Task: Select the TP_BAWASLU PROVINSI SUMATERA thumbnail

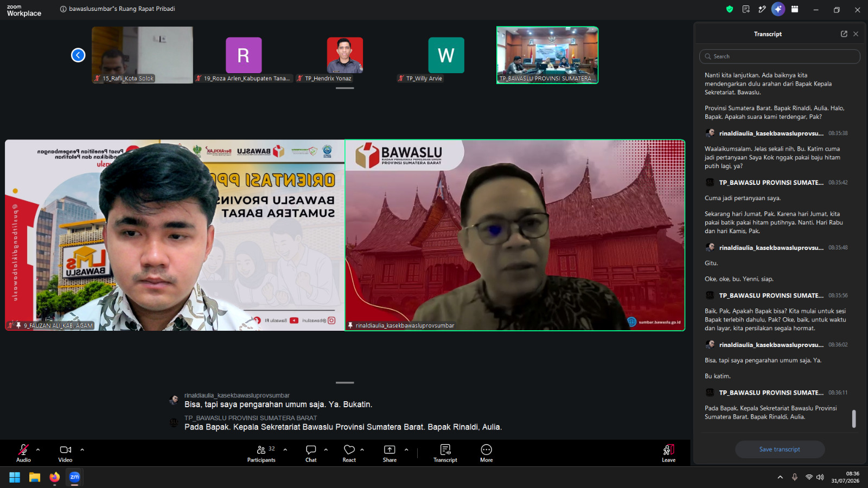Action: (547, 55)
